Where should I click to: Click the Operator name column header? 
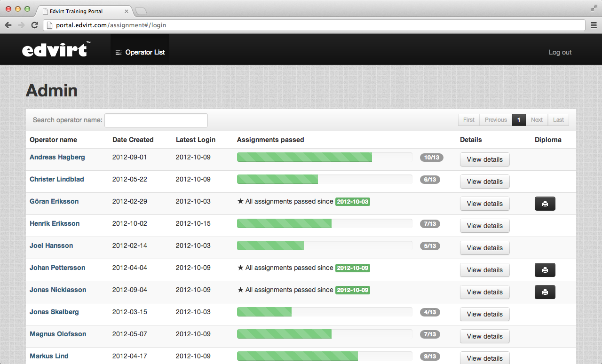[x=53, y=140]
